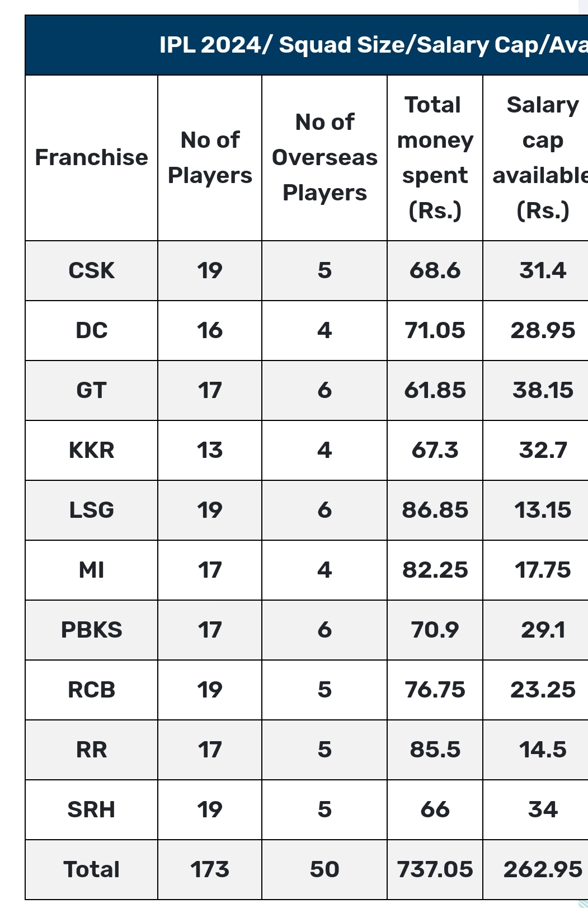This screenshot has height=908, width=588.
Task: Select the Total money spent header
Action: click(x=435, y=158)
